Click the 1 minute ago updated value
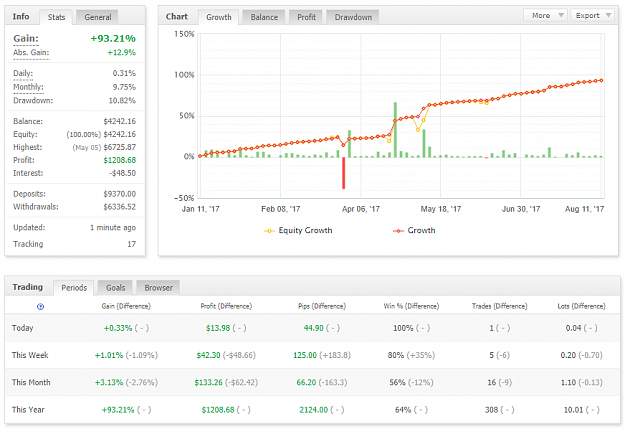625x429 pixels. 113,228
